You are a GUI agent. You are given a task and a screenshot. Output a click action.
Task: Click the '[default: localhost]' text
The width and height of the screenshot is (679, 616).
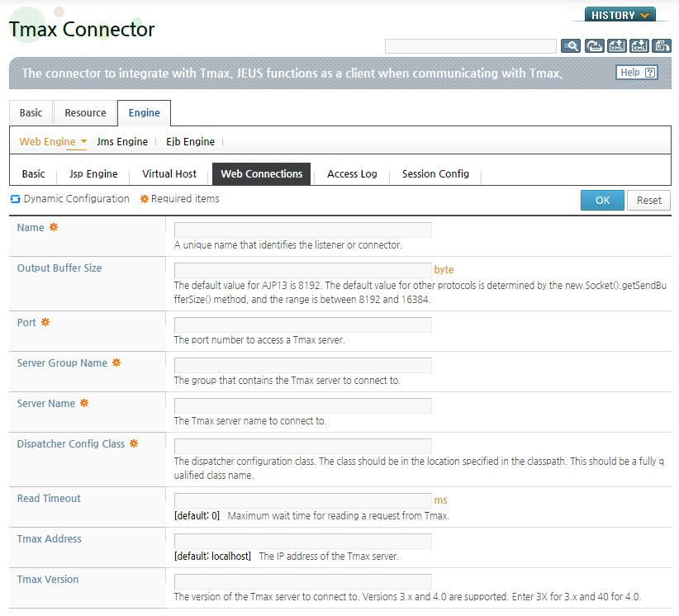coord(212,557)
